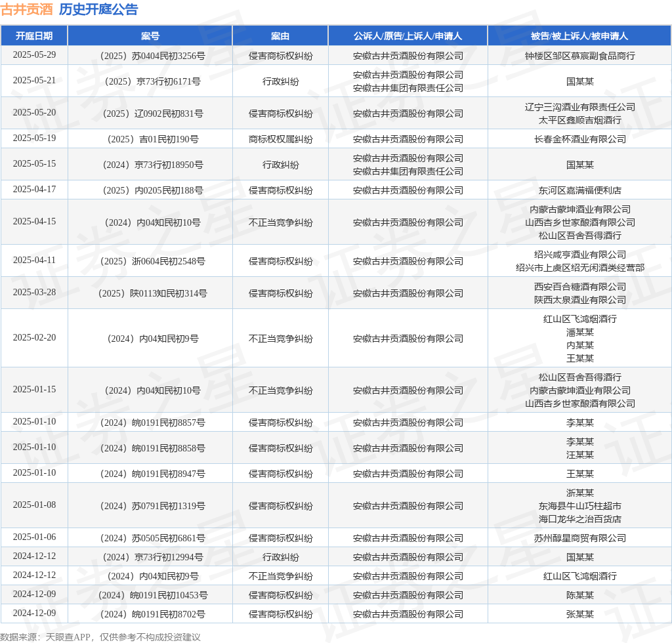Click the date cell 2025-04-17
The image size is (672, 643).
[34, 190]
